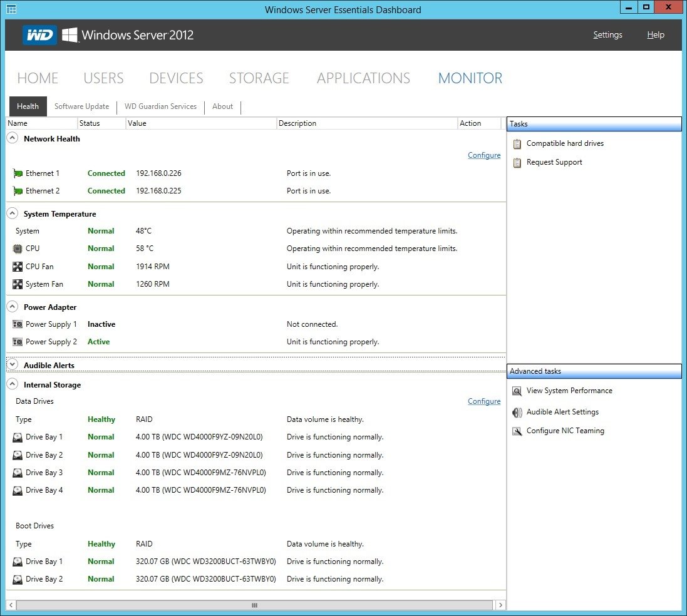Image resolution: width=687 pixels, height=616 pixels.
Task: Sort by the Name column header
Action: (x=41, y=123)
